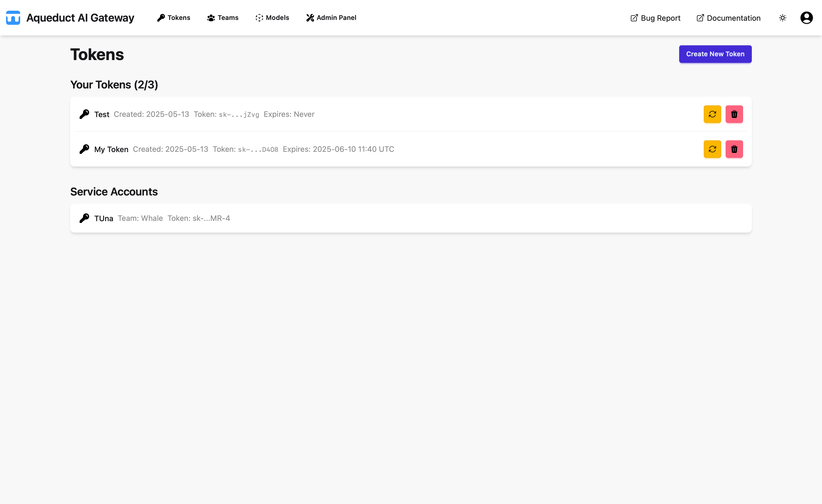Click the key icon beside Test
Viewport: 822px width, 504px height.
pyautogui.click(x=84, y=114)
